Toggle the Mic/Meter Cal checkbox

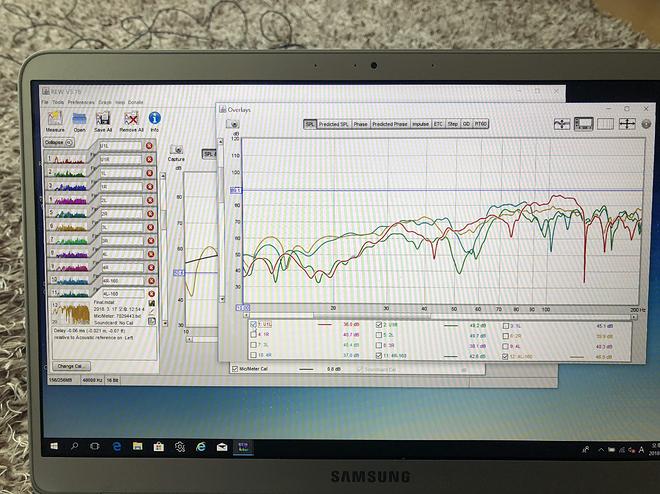pyautogui.click(x=235, y=369)
